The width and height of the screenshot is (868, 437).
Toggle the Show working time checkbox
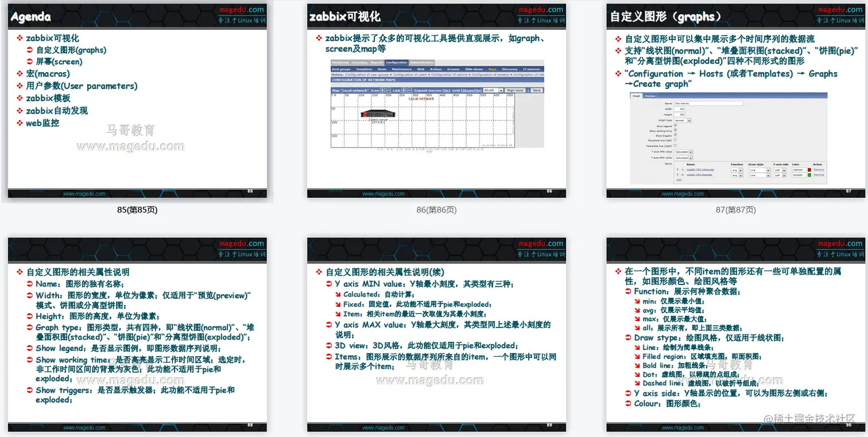point(675,130)
